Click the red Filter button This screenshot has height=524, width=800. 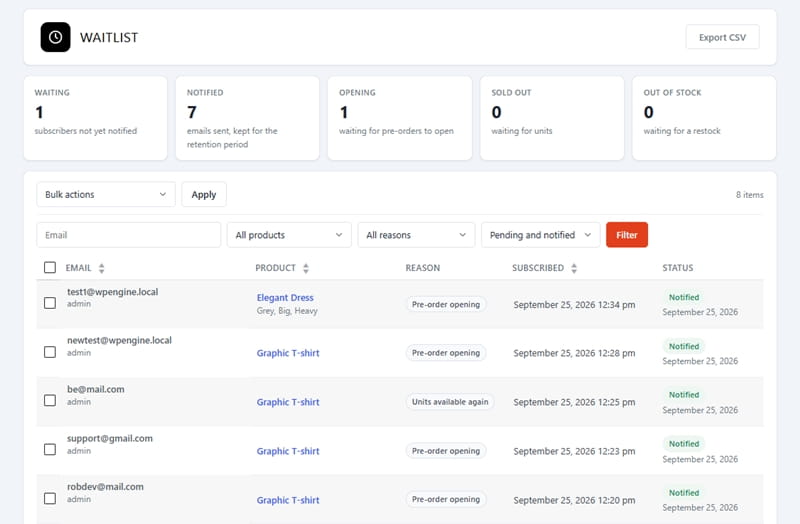[x=627, y=235]
